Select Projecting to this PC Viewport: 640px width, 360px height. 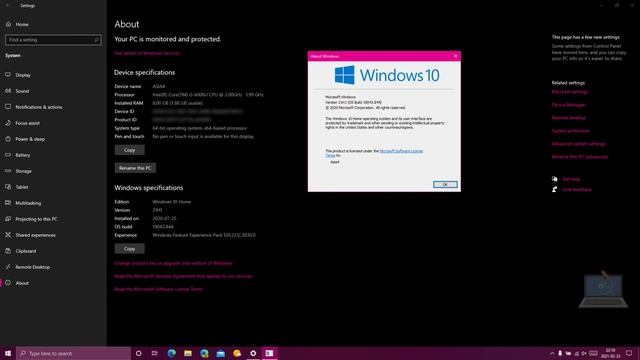point(36,219)
